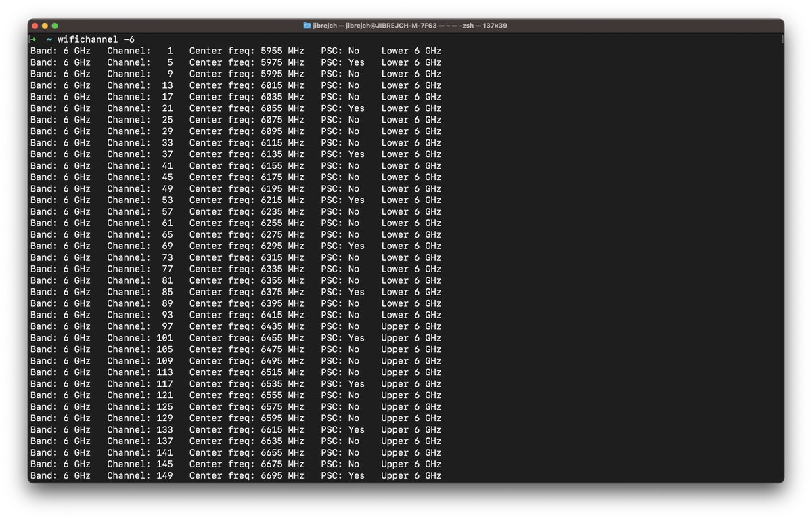Click 'Channel: 25' text
Screen dimensions: 812x520
pos(139,120)
